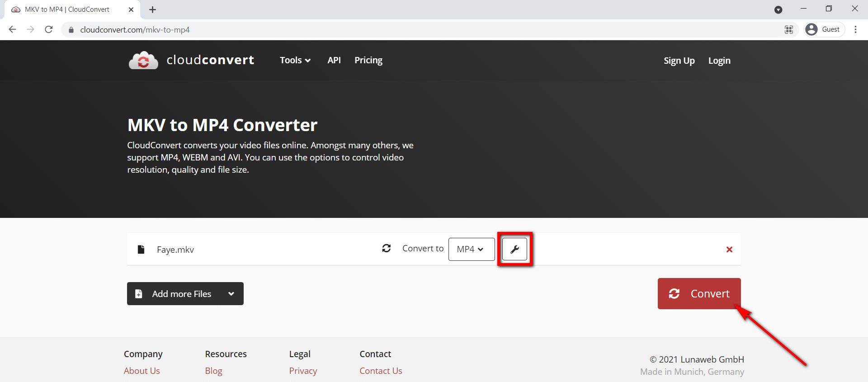The height and width of the screenshot is (382, 868).
Task: Open a new browser tab
Action: point(153,9)
